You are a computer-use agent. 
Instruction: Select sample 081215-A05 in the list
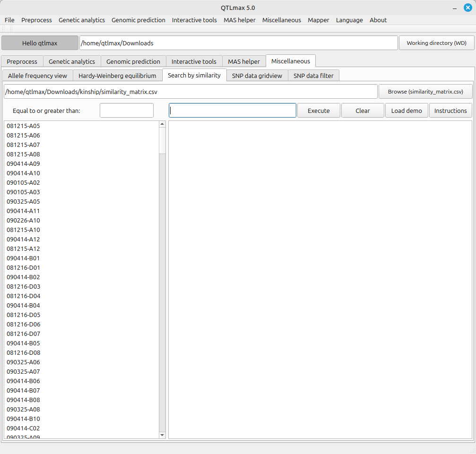click(23, 126)
